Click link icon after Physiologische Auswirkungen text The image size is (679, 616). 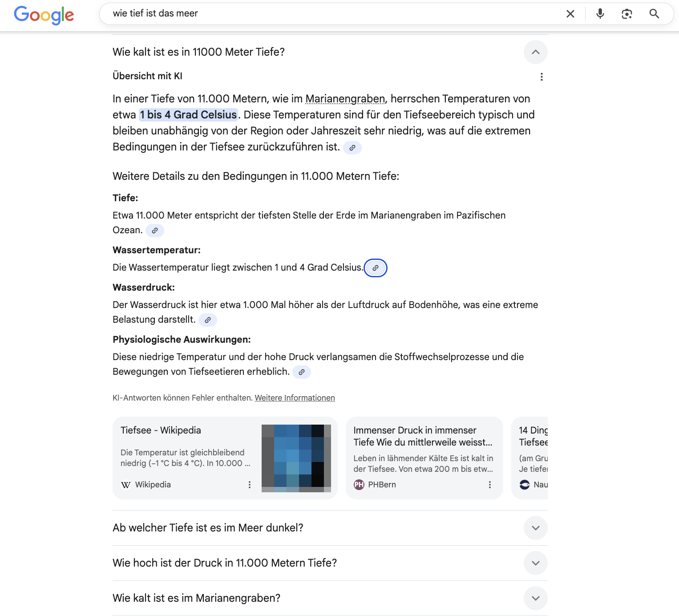pyautogui.click(x=302, y=372)
